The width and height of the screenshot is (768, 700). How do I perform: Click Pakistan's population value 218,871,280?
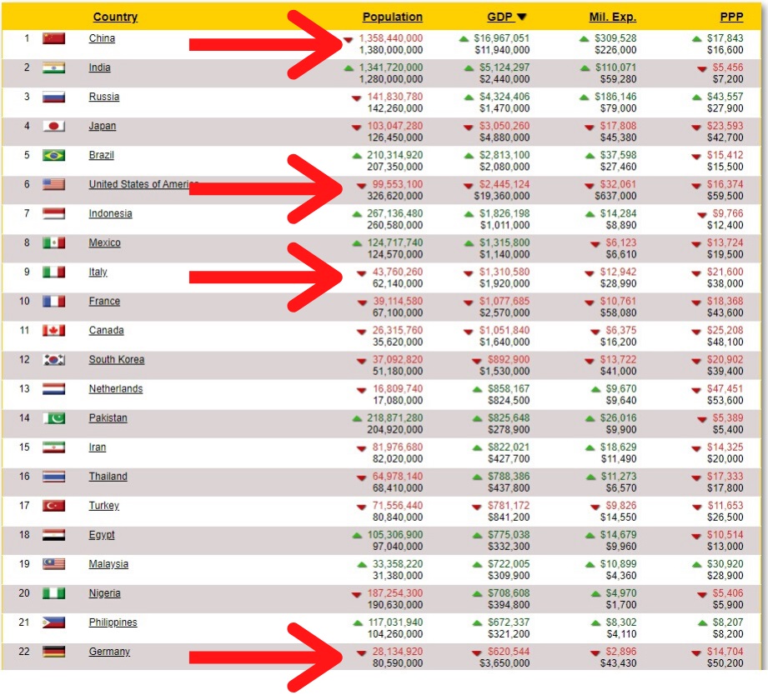(x=394, y=418)
